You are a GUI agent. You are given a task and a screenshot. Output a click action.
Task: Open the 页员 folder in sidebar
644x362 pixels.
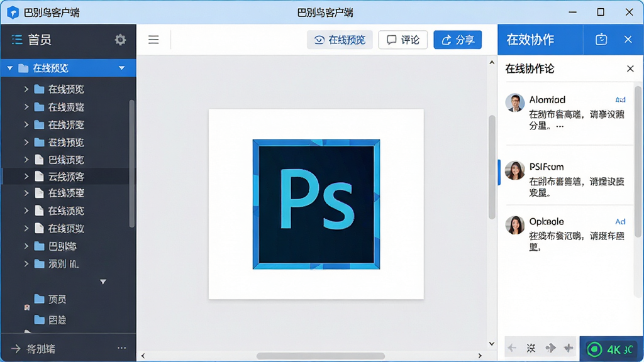(x=50, y=299)
